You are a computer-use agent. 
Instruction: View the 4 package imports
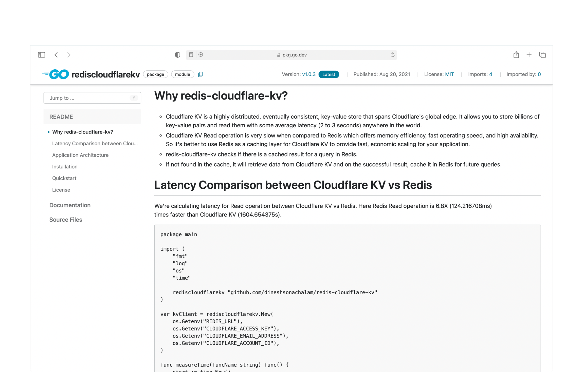[490, 74]
